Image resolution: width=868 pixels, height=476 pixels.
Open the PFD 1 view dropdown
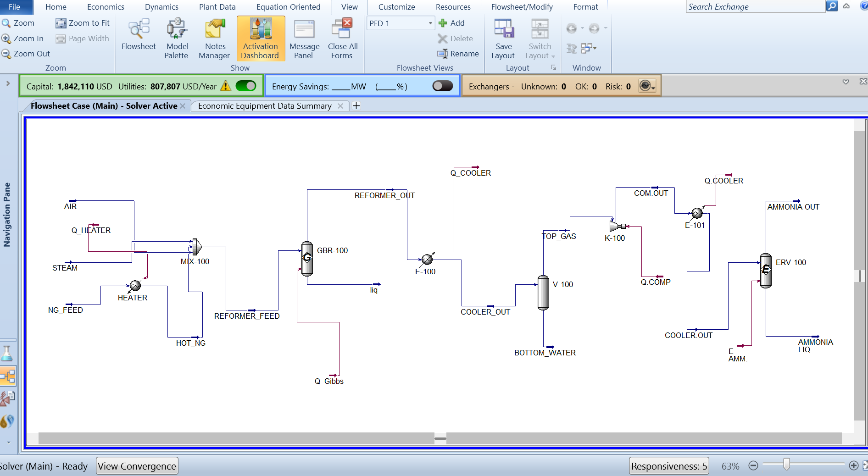[x=430, y=23]
